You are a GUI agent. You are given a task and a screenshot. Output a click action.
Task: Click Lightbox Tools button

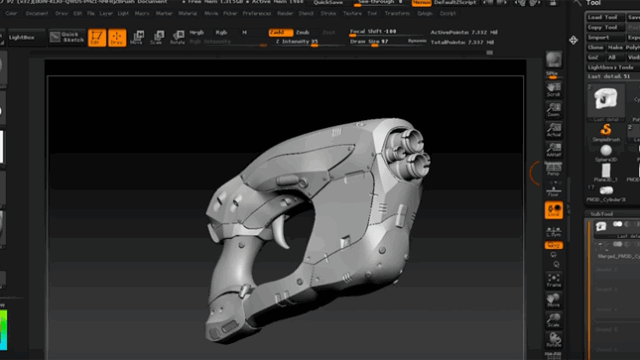coord(612,67)
